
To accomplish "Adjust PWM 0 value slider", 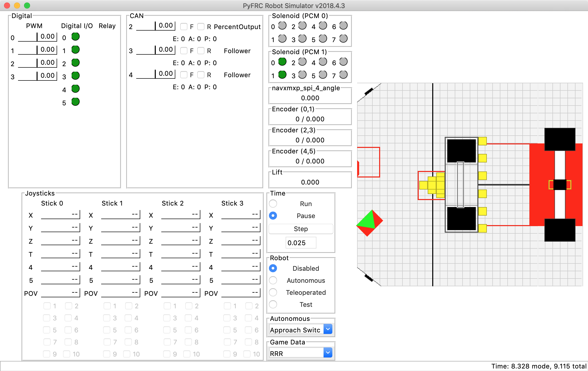I will (x=38, y=37).
